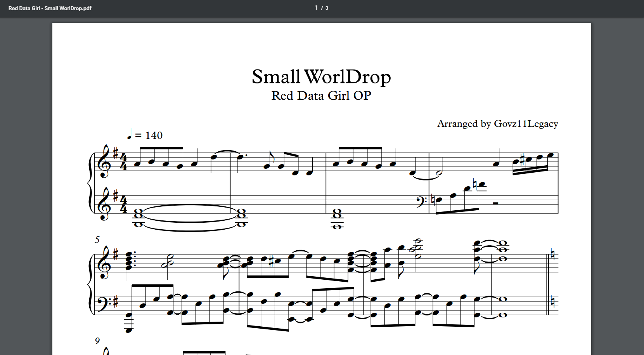Click the quarter note in tempo marking

pos(130,134)
